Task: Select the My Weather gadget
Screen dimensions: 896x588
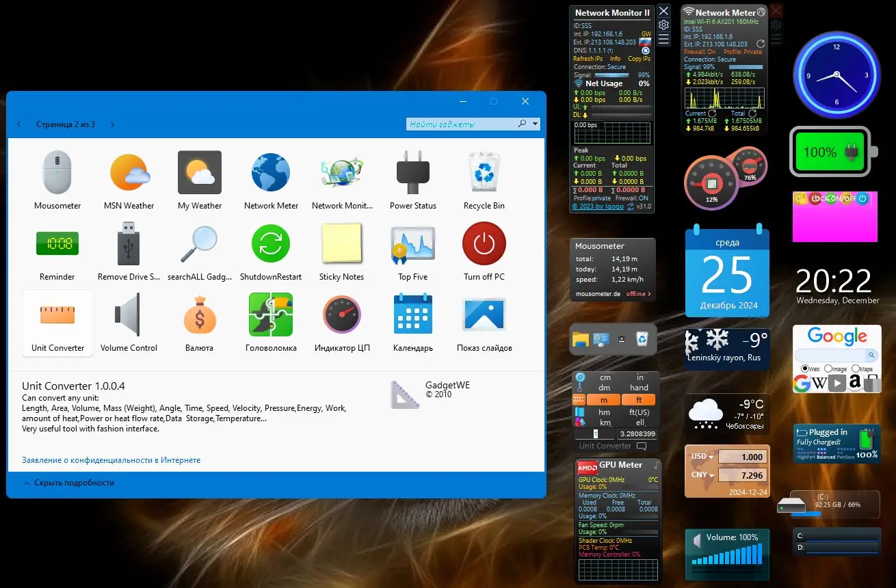Action: coord(200,172)
